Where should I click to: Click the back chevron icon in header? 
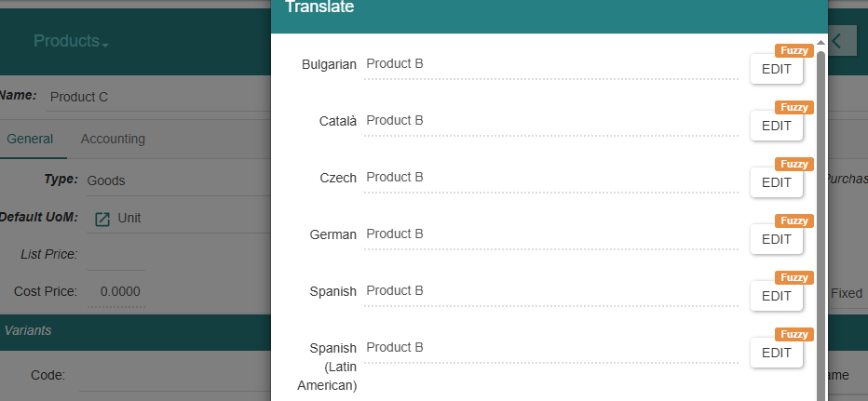click(x=836, y=41)
